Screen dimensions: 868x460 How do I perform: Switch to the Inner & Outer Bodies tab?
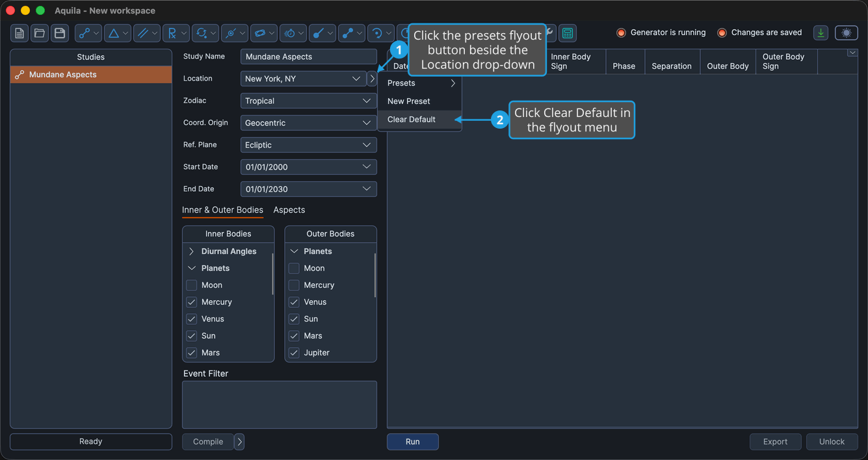pos(222,210)
